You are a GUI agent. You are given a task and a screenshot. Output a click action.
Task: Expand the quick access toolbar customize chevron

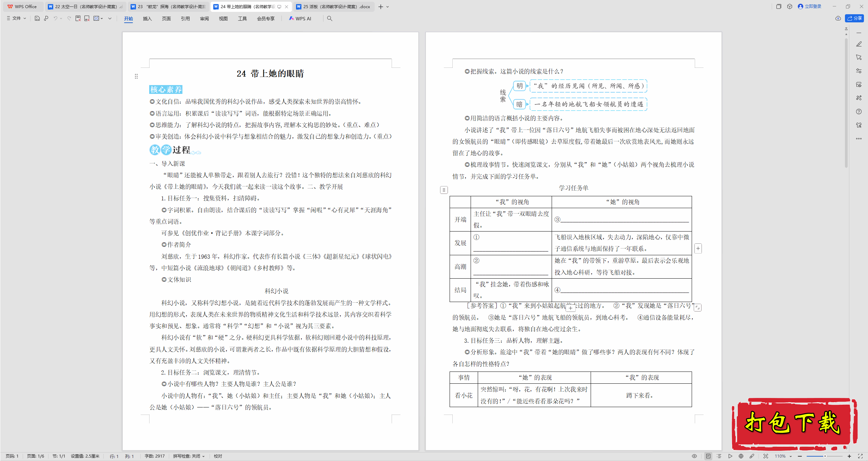click(x=110, y=19)
